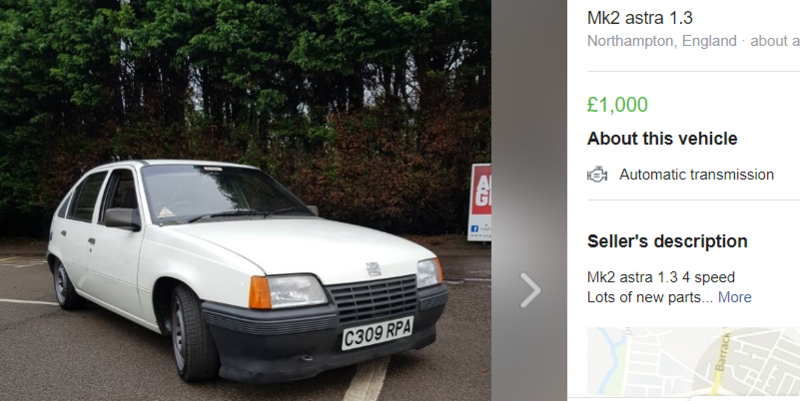The height and width of the screenshot is (401, 800).
Task: Expand the seller's description with More
Action: [x=734, y=297]
